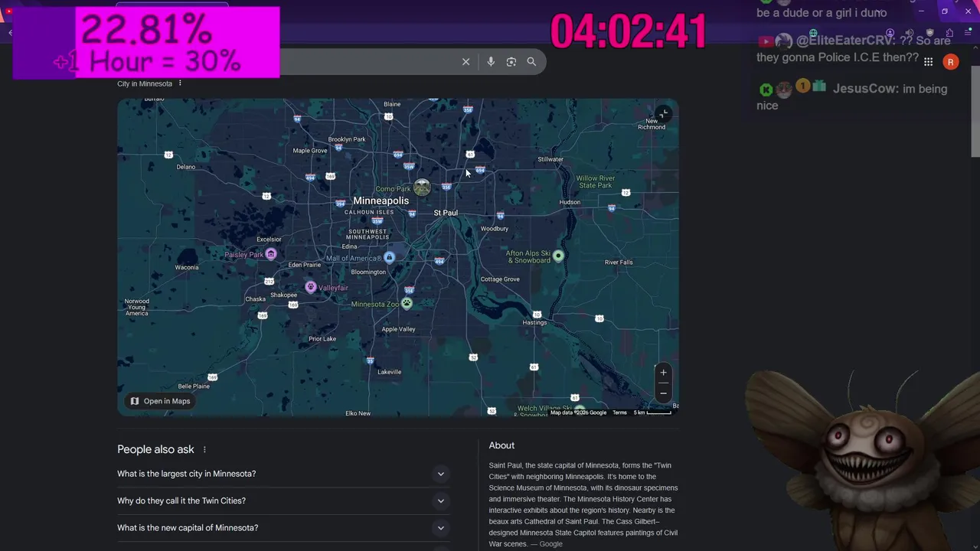Click the tab sound speaker icon
This screenshot has width=980, height=551.
(x=910, y=33)
